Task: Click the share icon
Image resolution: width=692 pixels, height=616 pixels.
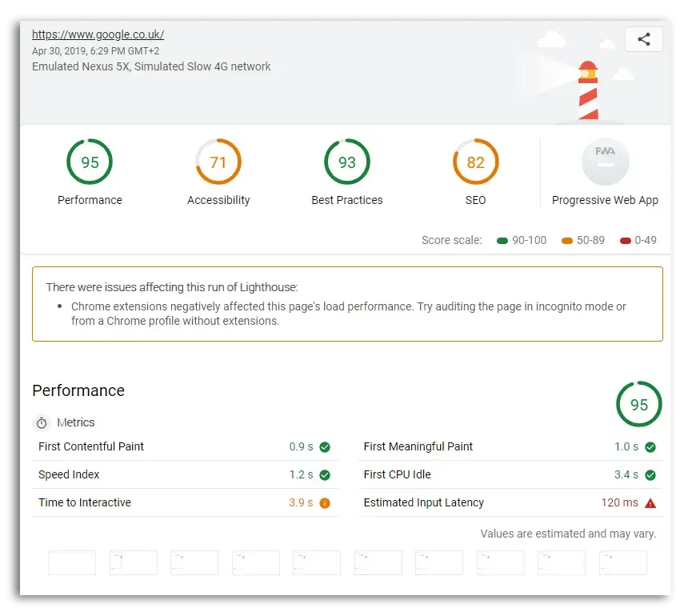Action: [644, 38]
